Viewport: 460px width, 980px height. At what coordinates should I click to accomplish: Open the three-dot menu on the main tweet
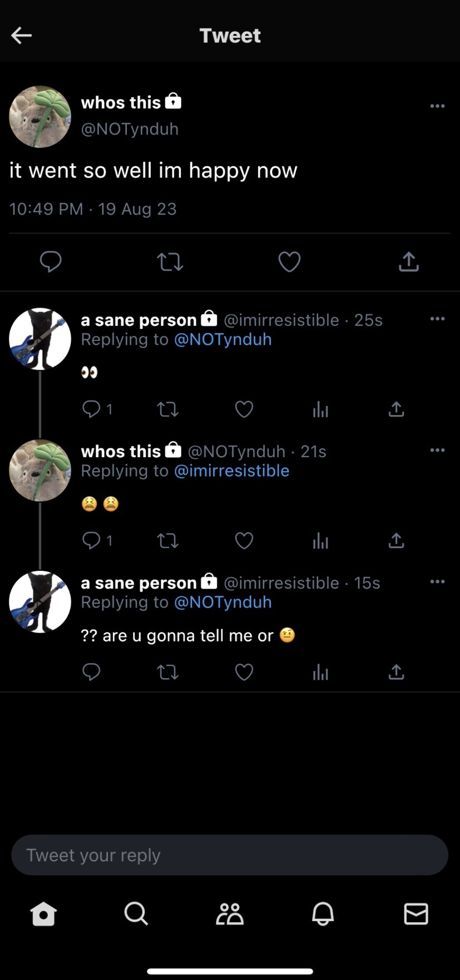point(437,106)
